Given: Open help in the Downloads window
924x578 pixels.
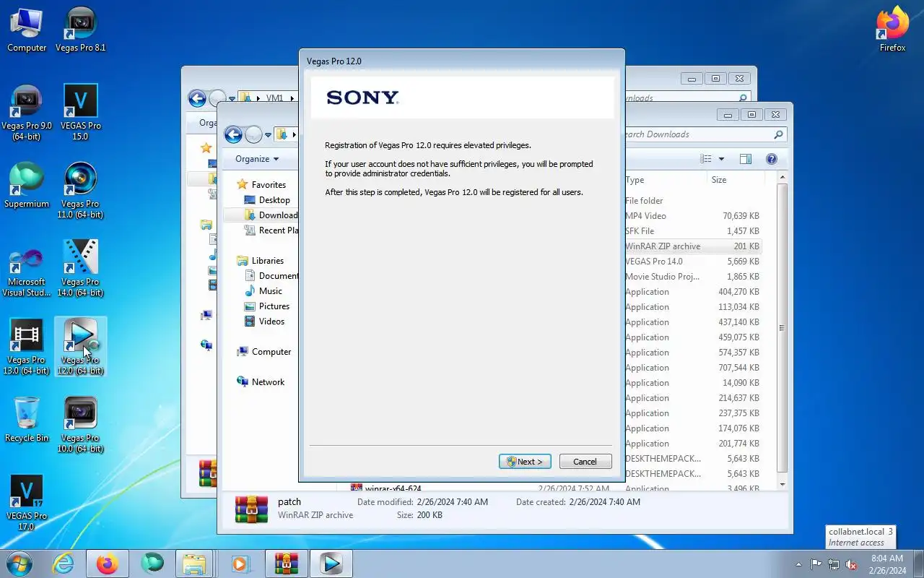Looking at the screenshot, I should pos(771,159).
